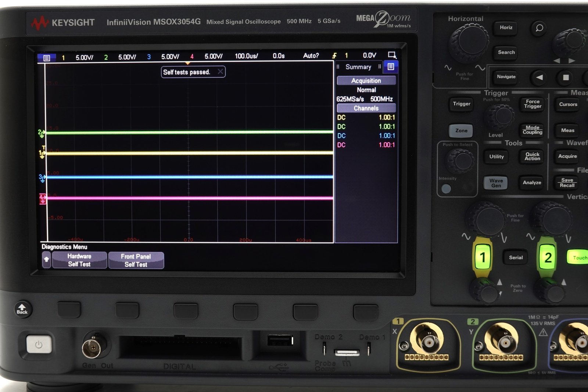The height and width of the screenshot is (392, 588).
Task: Open the sidebar list icon beside Summary
Action: coord(391,66)
